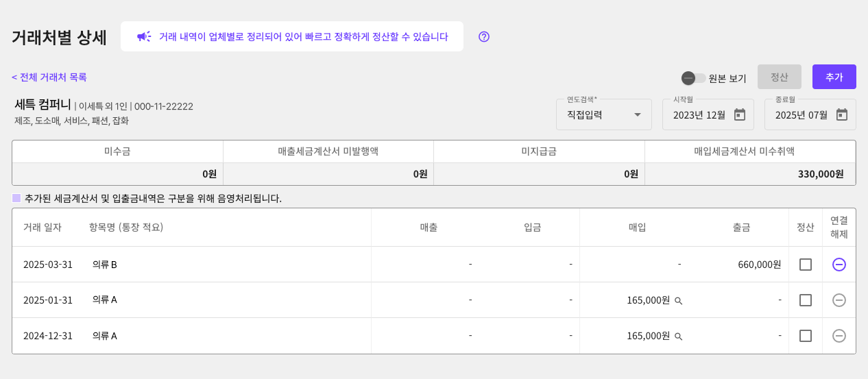Screen dimensions: 868x379
Task: Open the start month calendar icon
Action: pyautogui.click(x=740, y=114)
